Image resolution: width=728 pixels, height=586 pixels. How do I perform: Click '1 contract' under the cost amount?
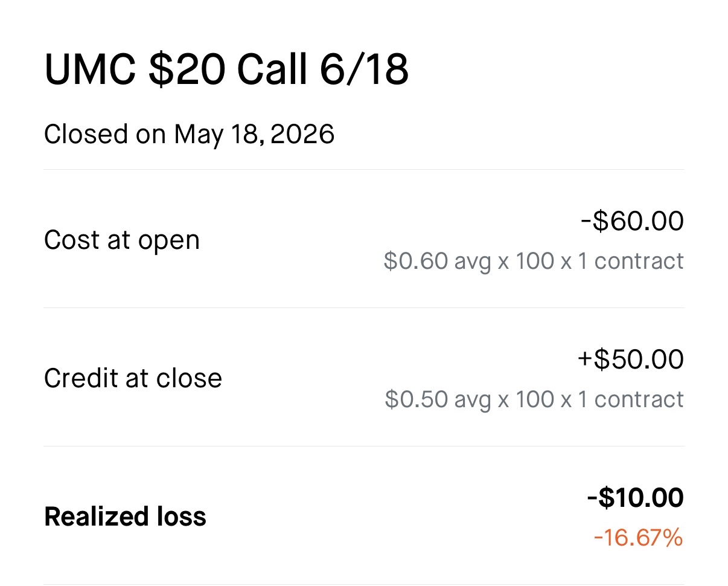[631, 261]
